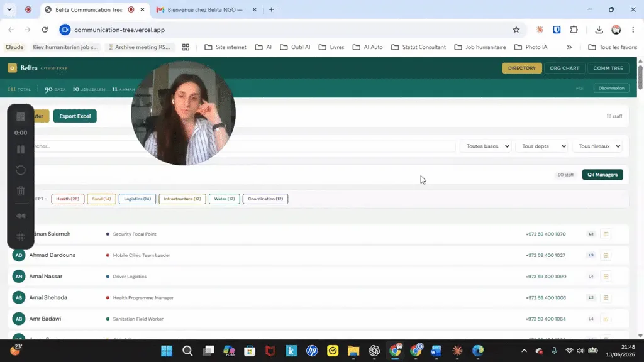Show Chrome downloads
644x362 pixels.
(599, 30)
